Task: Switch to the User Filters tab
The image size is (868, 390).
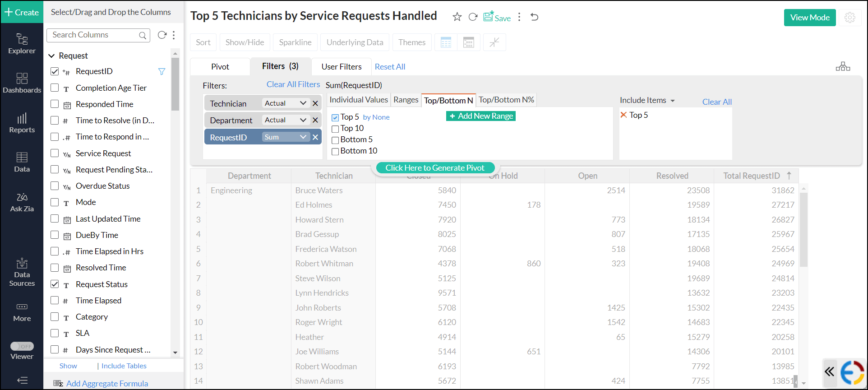Action: point(341,67)
